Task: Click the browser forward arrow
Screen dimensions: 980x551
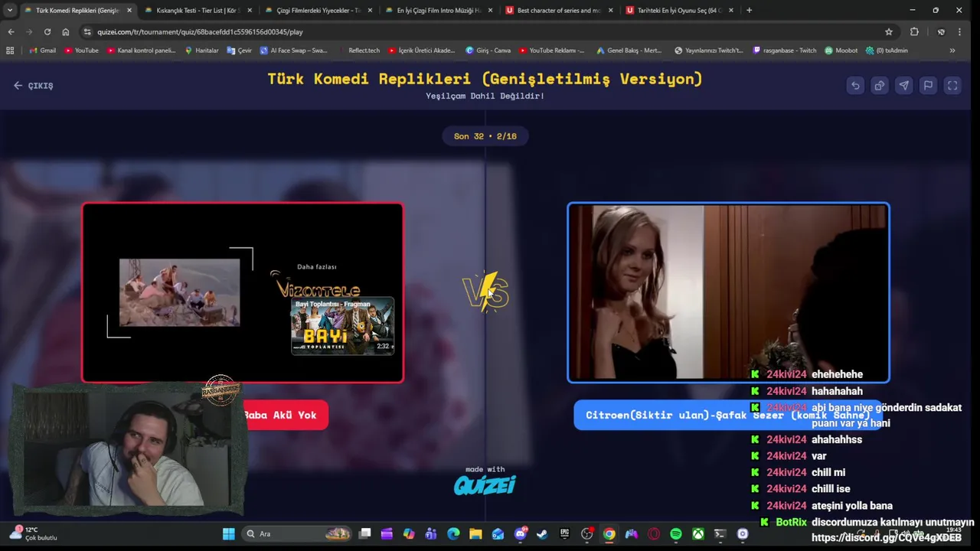Action: pyautogui.click(x=29, y=31)
